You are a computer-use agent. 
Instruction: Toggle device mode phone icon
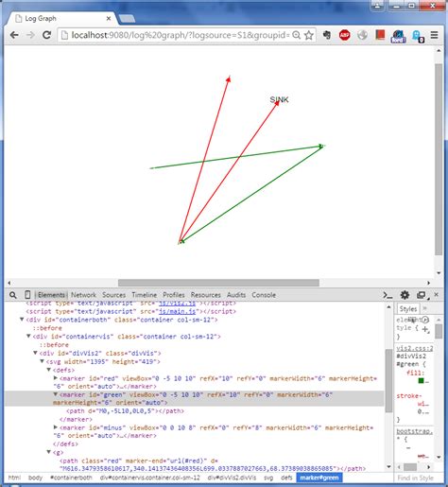click(27, 295)
